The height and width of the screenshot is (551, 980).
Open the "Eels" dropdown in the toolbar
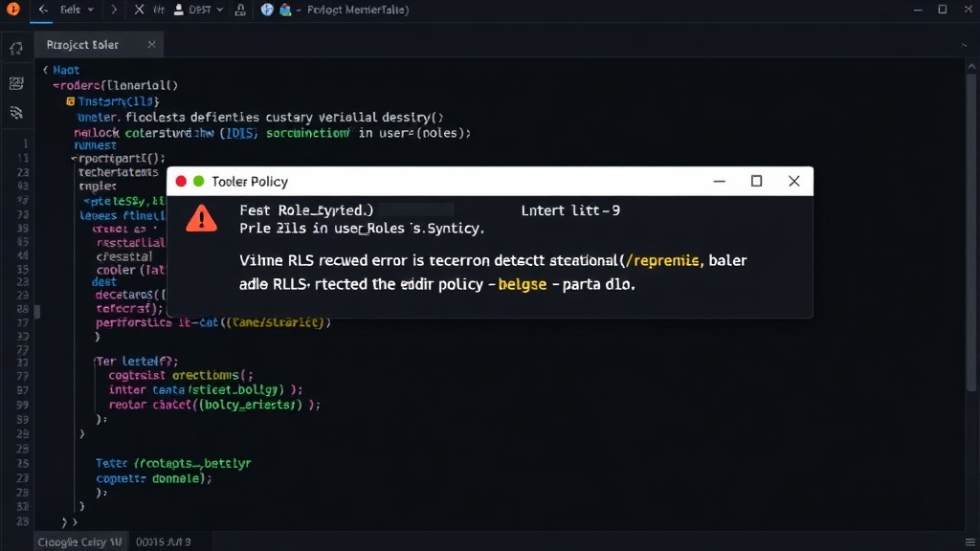(x=77, y=10)
